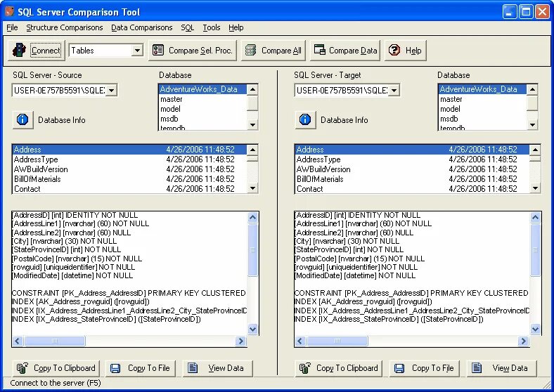Select msdb in target database list
Viewport: 554px width, 392px height.
pos(482,119)
